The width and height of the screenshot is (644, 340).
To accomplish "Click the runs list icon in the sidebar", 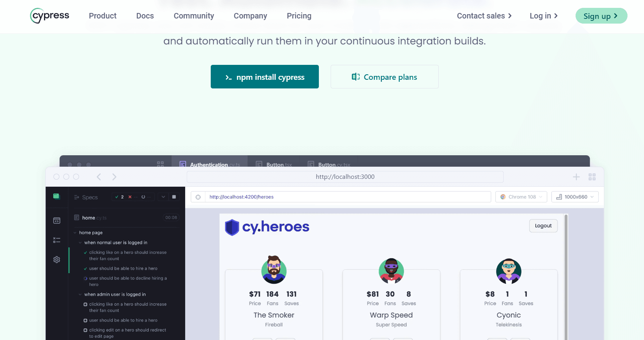I will click(57, 240).
